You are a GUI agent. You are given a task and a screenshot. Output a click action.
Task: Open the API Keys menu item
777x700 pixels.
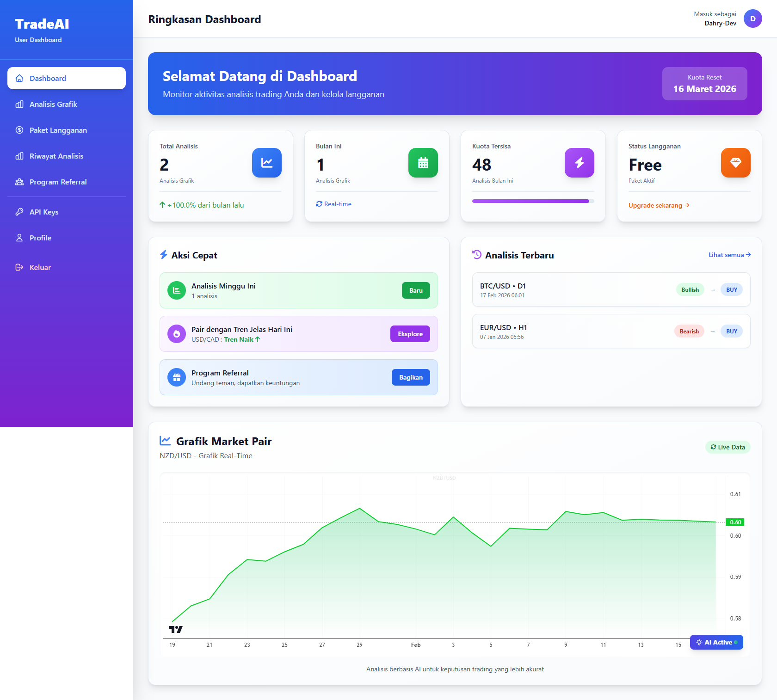tap(44, 212)
